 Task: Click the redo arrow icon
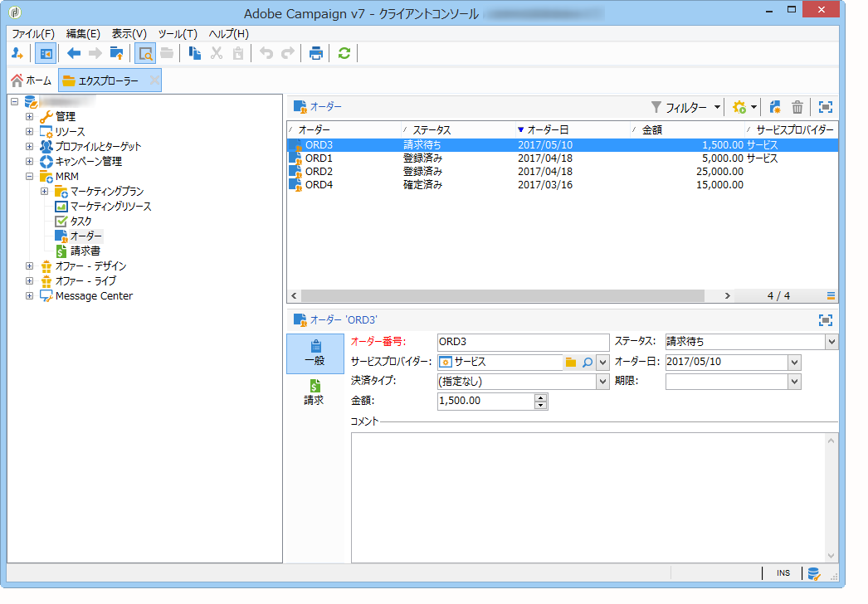tap(288, 54)
